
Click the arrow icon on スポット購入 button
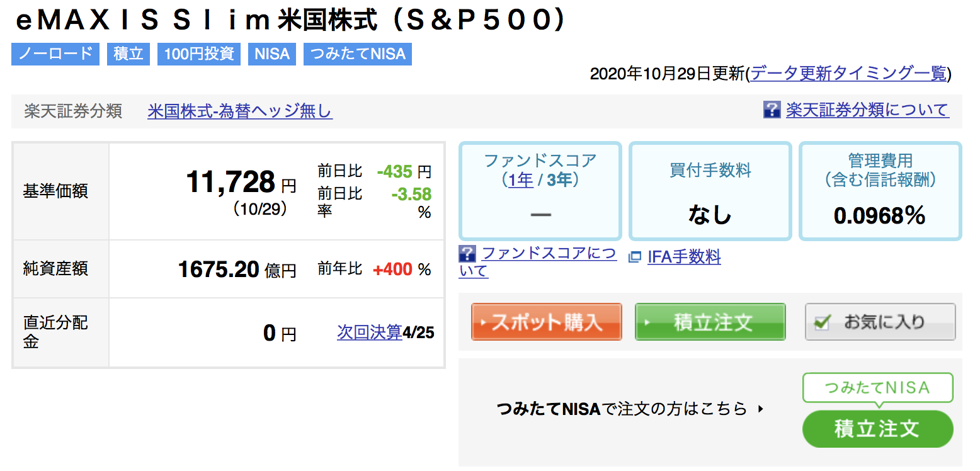483,322
